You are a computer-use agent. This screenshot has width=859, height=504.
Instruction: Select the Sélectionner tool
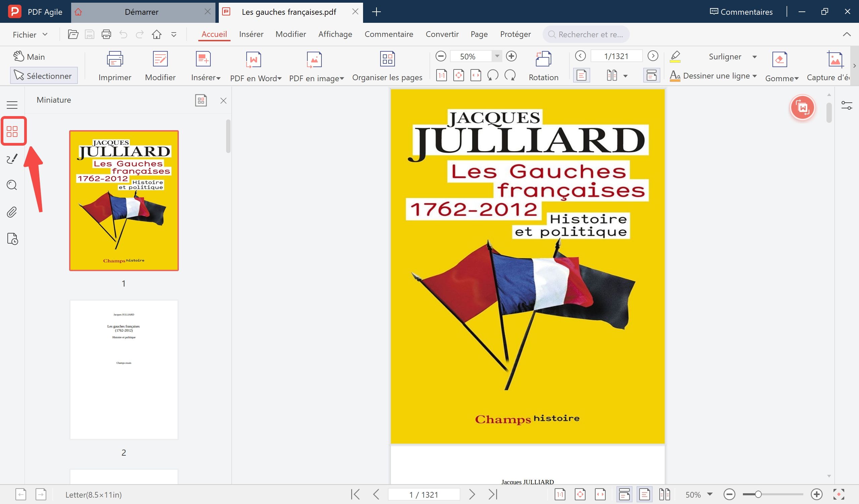point(44,75)
